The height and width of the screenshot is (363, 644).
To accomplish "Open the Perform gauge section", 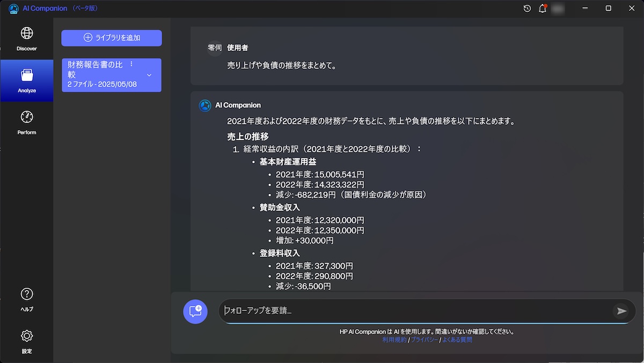I will (27, 122).
